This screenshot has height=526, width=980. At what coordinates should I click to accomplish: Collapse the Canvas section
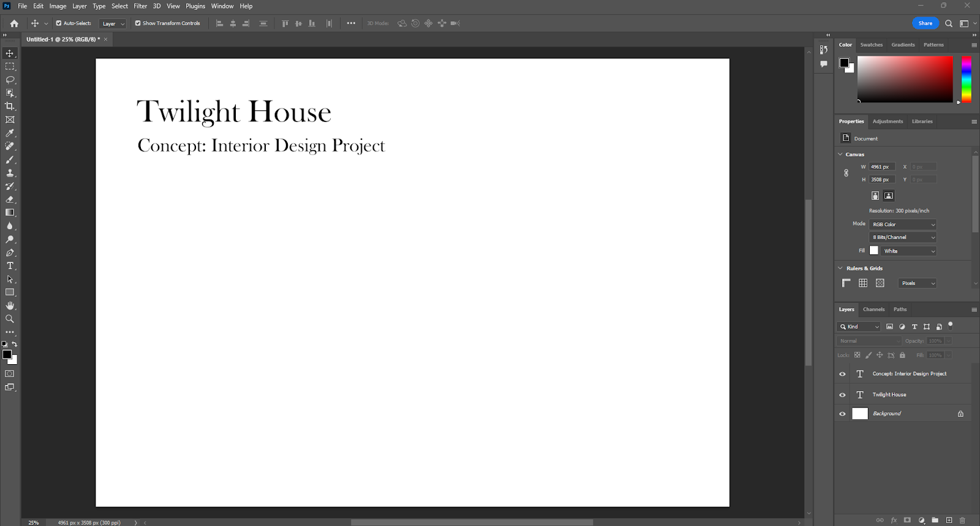[x=840, y=154]
